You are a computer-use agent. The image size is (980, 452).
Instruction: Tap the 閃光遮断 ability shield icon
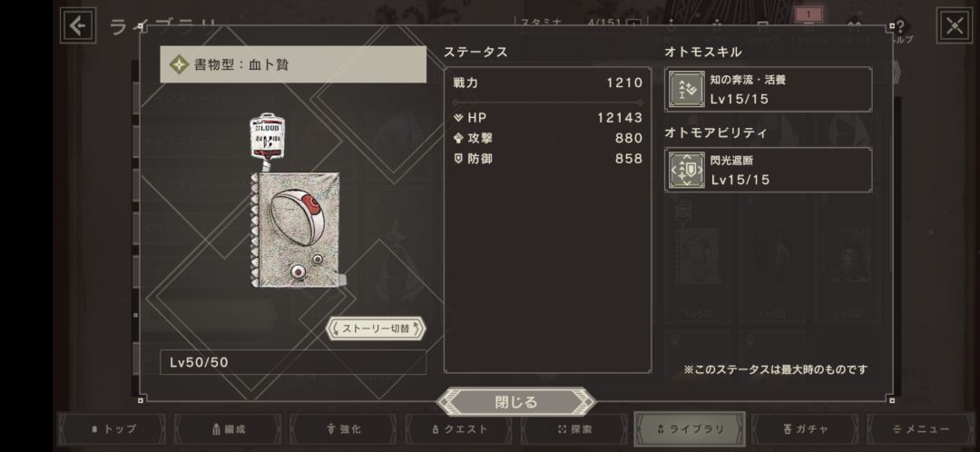(x=687, y=170)
